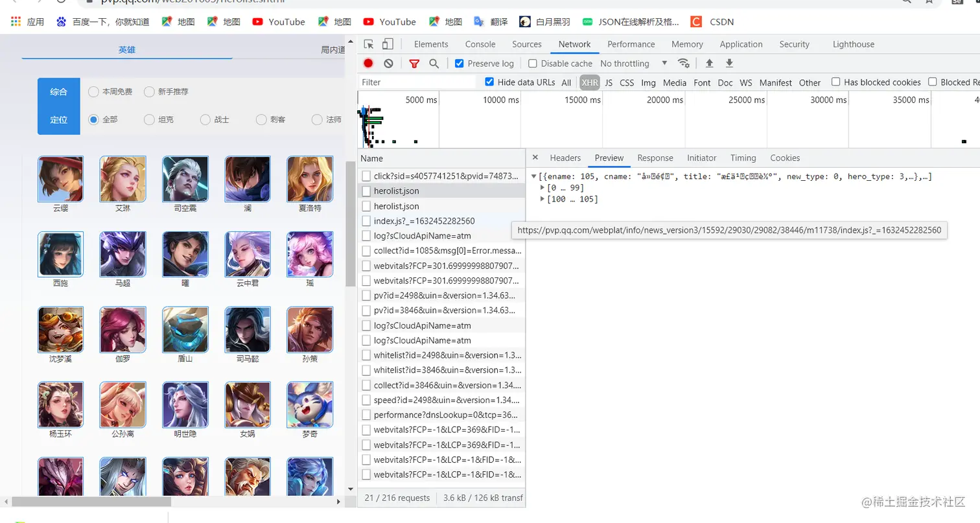980x523 pixels.
Task: Open the 翻译 bookmark
Action: tap(491, 21)
